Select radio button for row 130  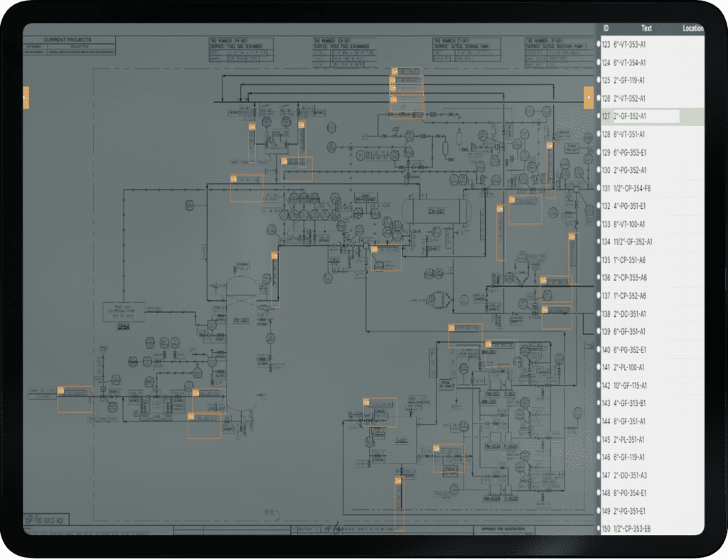599,171
